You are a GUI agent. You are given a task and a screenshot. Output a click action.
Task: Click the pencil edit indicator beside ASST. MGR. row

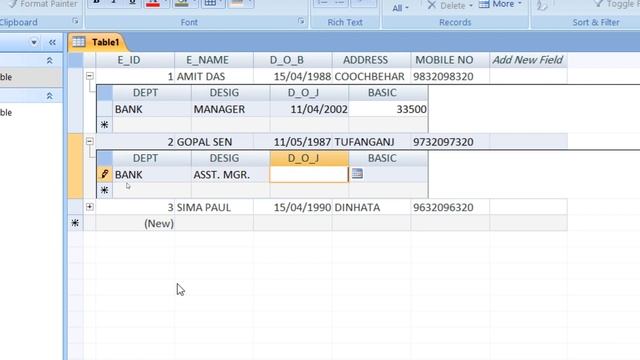click(x=104, y=174)
